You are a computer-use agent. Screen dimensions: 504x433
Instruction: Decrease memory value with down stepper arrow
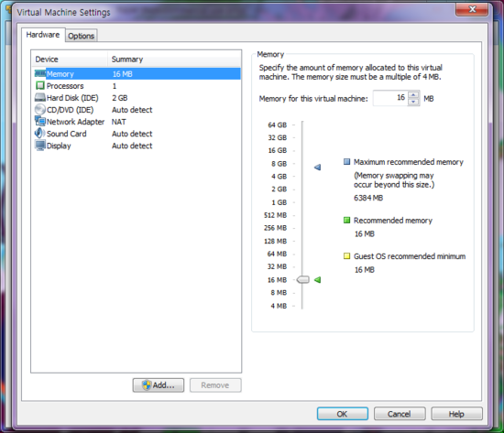coord(413,102)
